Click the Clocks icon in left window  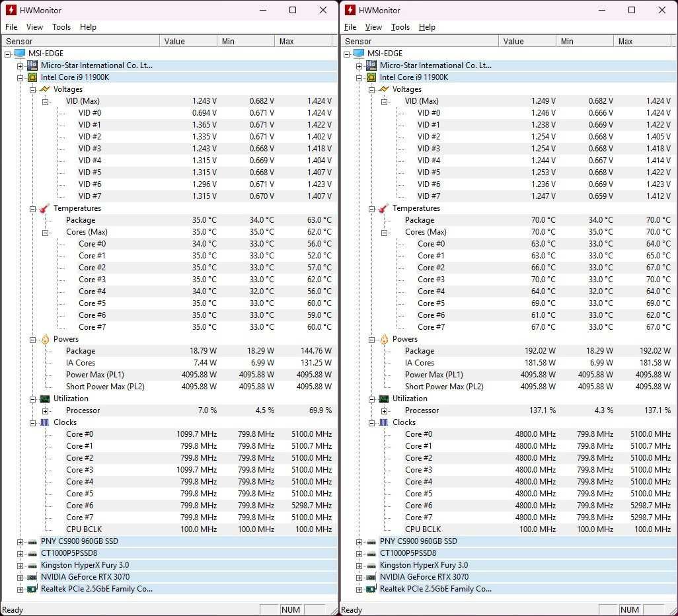pyautogui.click(x=44, y=422)
